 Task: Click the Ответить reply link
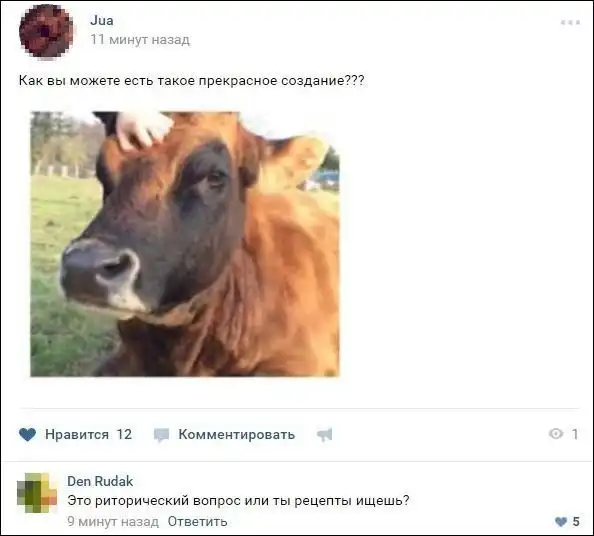point(197,522)
